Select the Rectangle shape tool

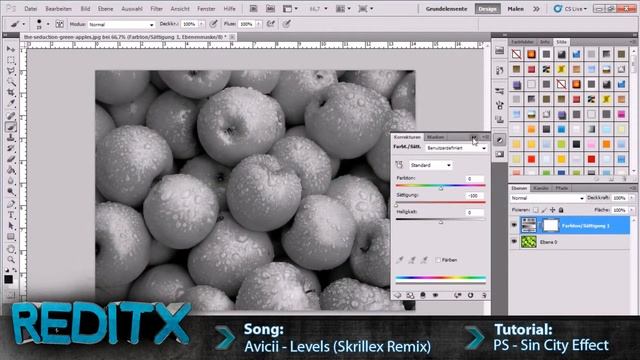tap(11, 237)
